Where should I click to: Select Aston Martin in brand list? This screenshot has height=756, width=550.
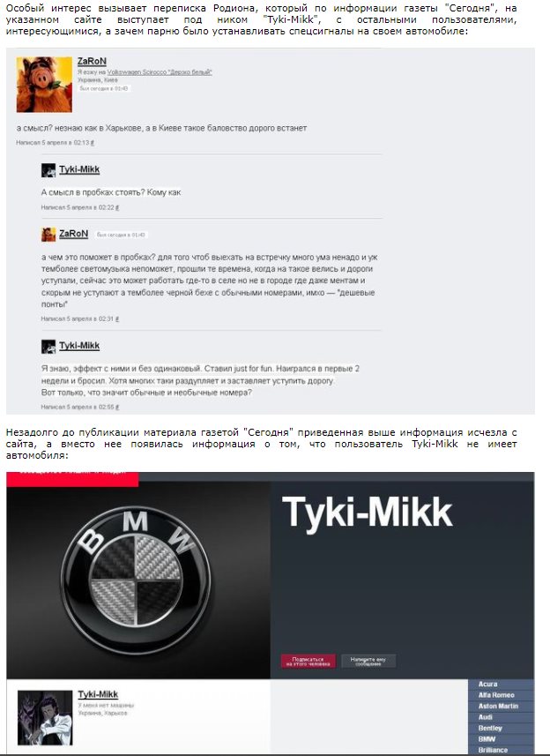499,707
